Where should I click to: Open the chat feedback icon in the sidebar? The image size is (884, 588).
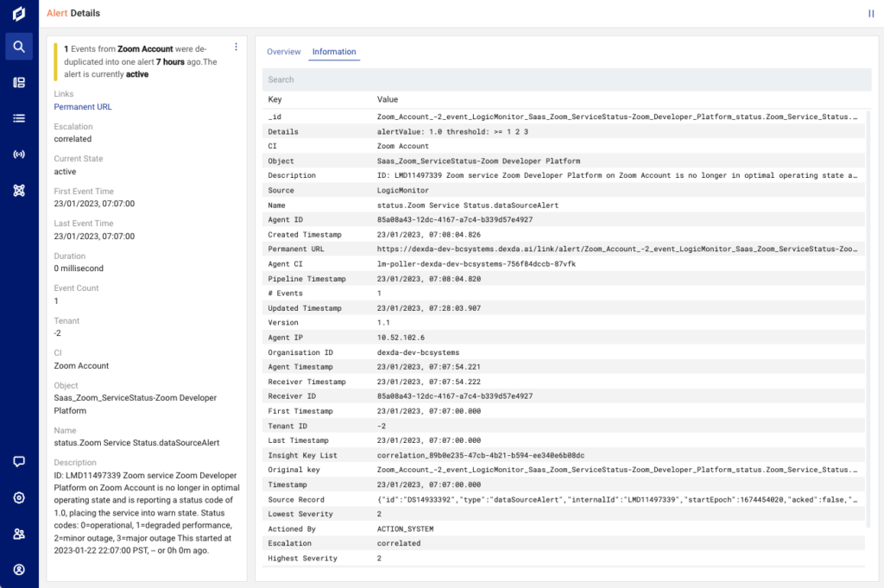coord(19,462)
